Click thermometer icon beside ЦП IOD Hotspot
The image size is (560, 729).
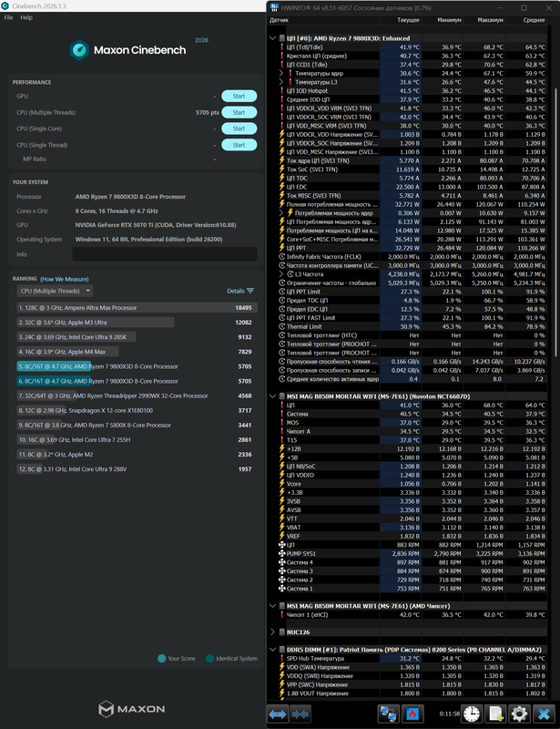click(281, 90)
